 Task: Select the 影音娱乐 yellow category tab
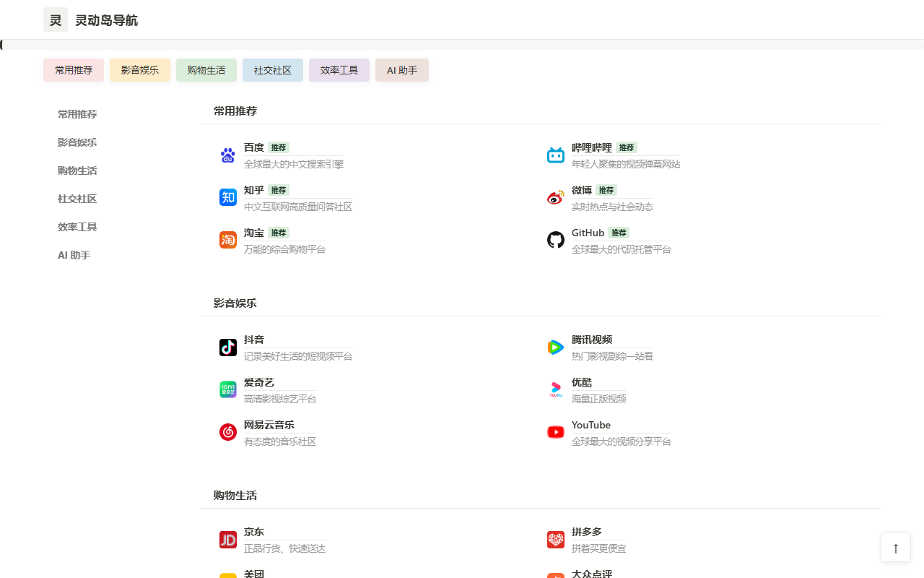(140, 70)
